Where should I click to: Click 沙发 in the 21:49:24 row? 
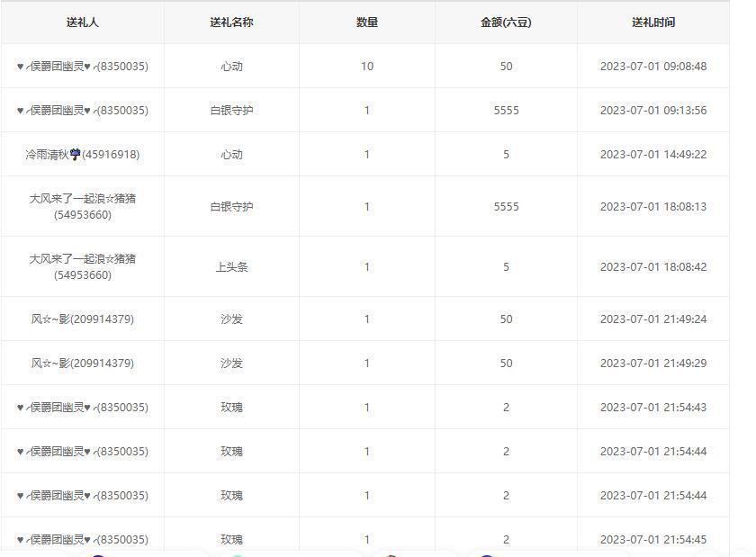(231, 319)
